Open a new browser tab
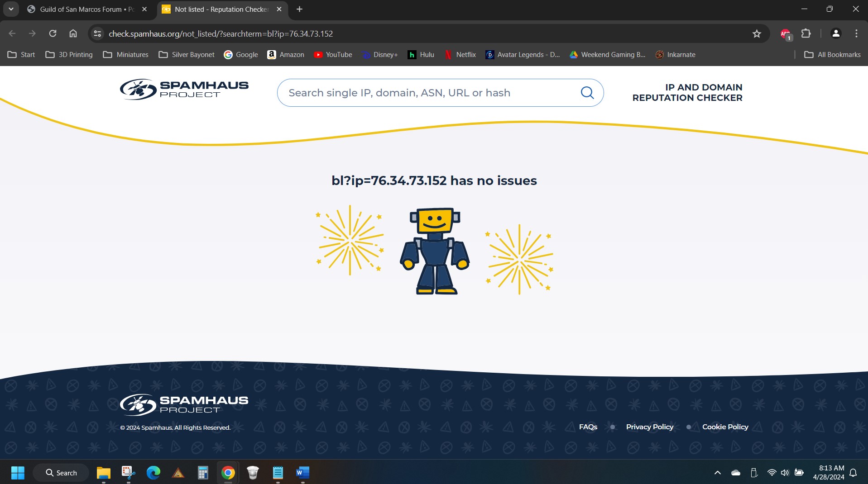868x484 pixels. pyautogui.click(x=299, y=9)
